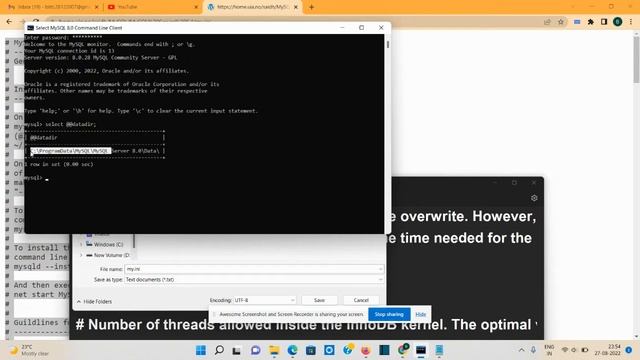
Task: Open the notification badge in tray
Action: tap(629, 350)
